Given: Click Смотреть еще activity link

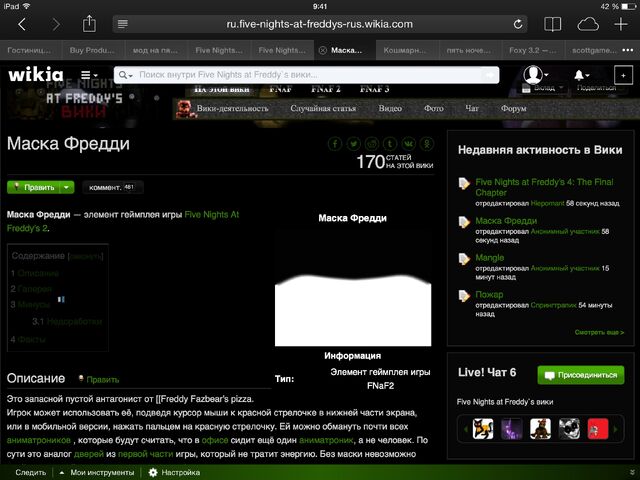Looking at the screenshot, I should (x=599, y=332).
